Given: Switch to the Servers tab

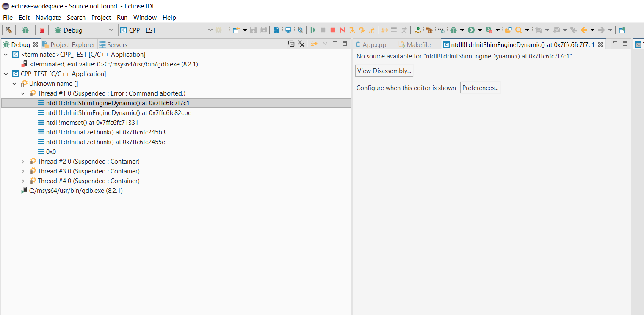Looking at the screenshot, I should point(113,44).
